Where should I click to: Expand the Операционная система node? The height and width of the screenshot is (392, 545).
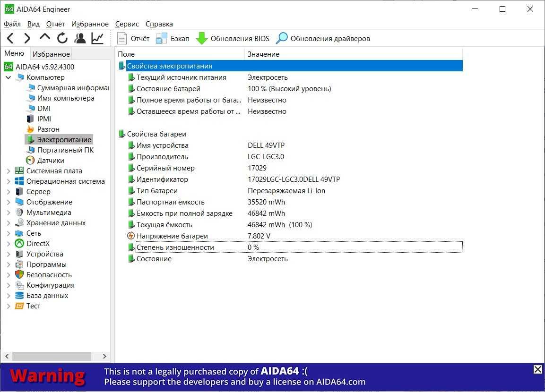click(x=9, y=181)
